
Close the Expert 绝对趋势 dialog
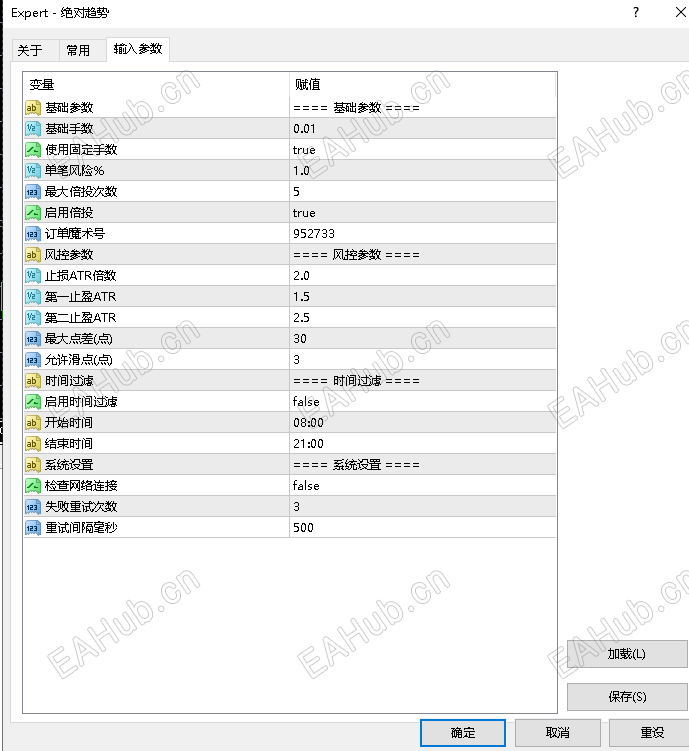tap(680, 12)
